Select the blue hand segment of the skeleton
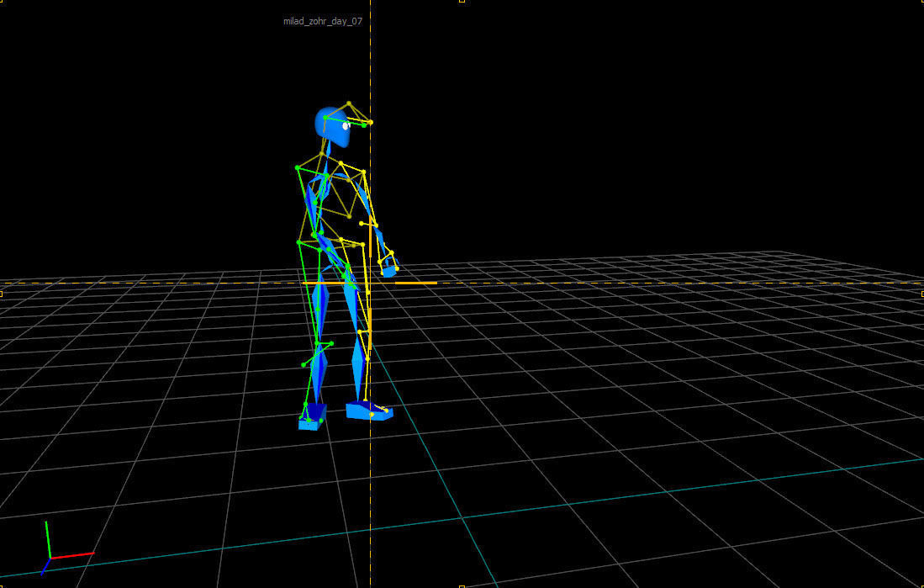Viewport: 924px width, 588px height. (389, 272)
